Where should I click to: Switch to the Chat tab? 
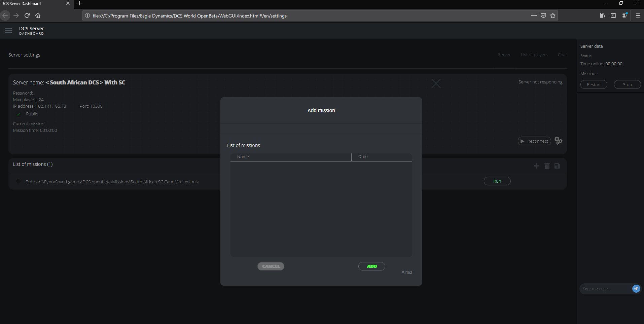point(562,55)
